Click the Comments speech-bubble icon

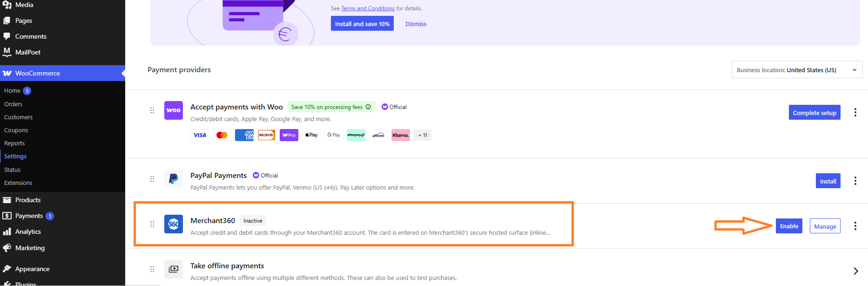click(x=7, y=36)
